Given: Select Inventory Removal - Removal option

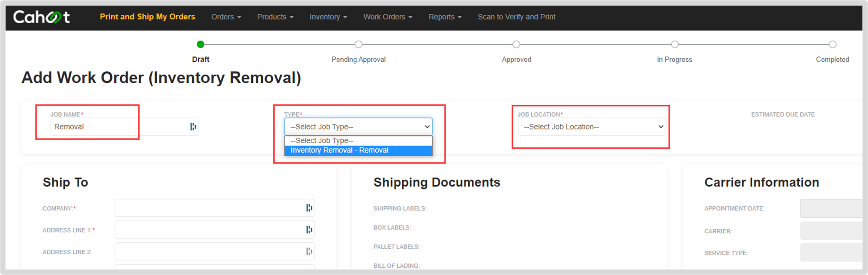Looking at the screenshot, I should click(x=359, y=150).
